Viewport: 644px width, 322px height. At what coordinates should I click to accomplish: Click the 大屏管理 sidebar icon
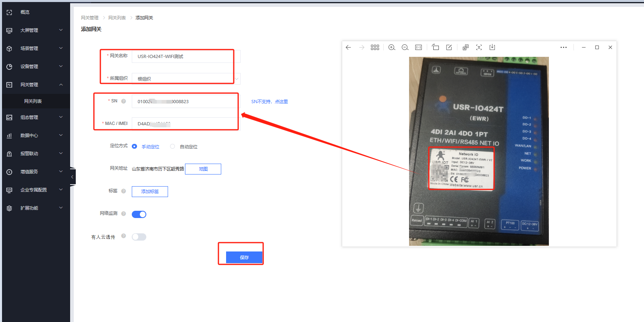(x=9, y=31)
